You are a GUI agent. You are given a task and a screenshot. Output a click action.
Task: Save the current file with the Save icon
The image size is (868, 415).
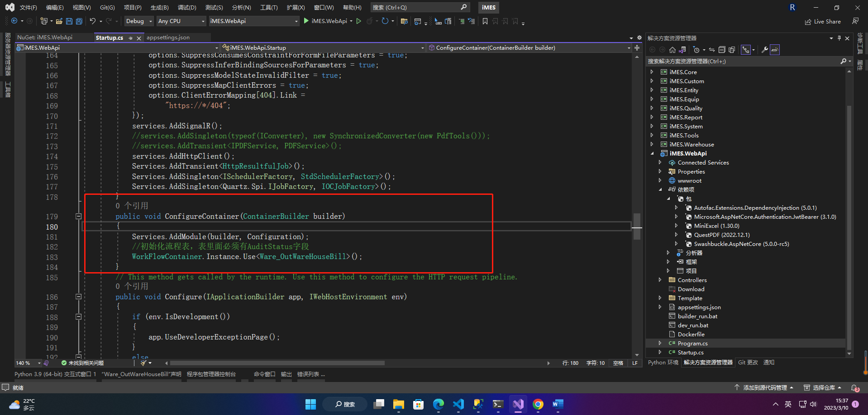click(x=69, y=21)
